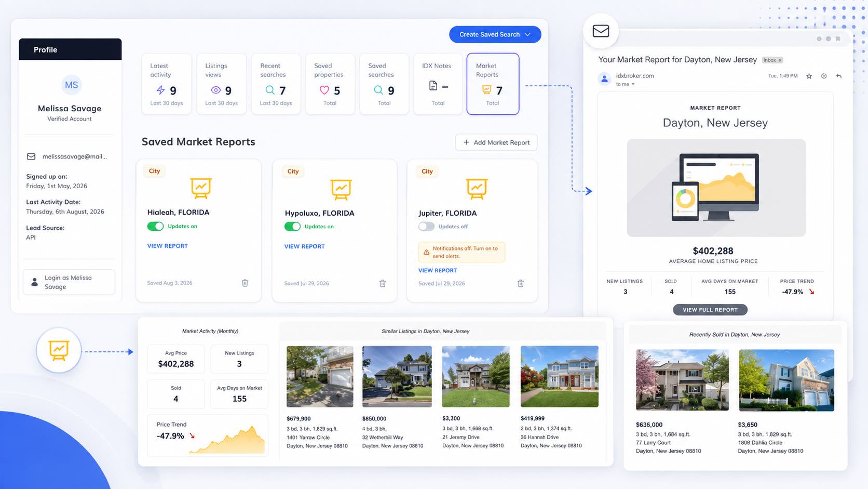868x489 pixels.
Task: Open VIEW REPORT for Jupiter
Action: [x=438, y=270]
